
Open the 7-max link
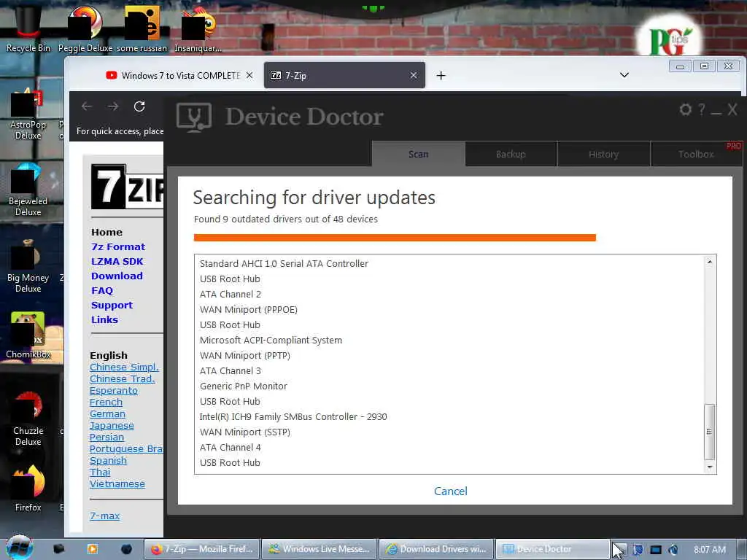pyautogui.click(x=104, y=516)
